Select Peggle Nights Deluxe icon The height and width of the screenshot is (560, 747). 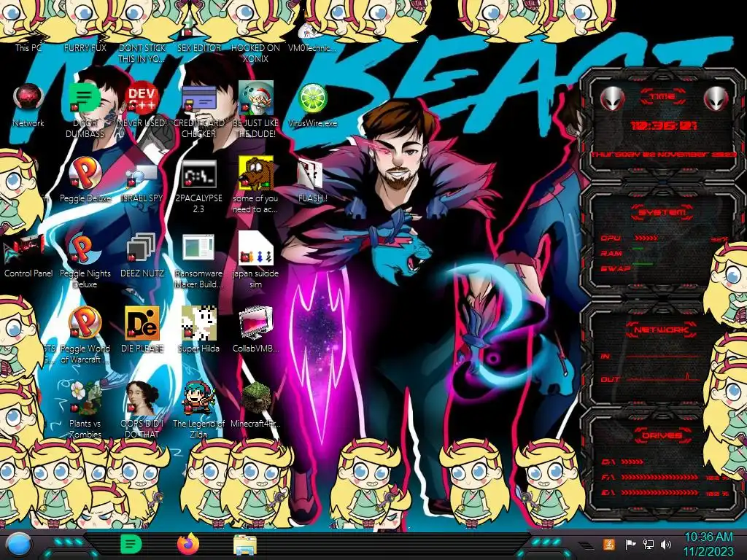tap(85, 248)
